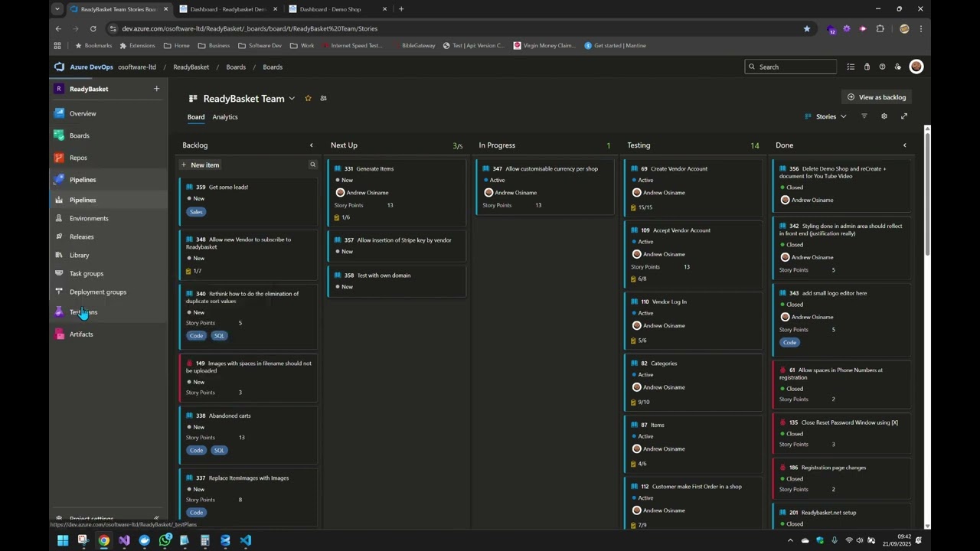Open story 357 Stripe key by vendor
This screenshot has width=980, height=551.
(x=404, y=240)
